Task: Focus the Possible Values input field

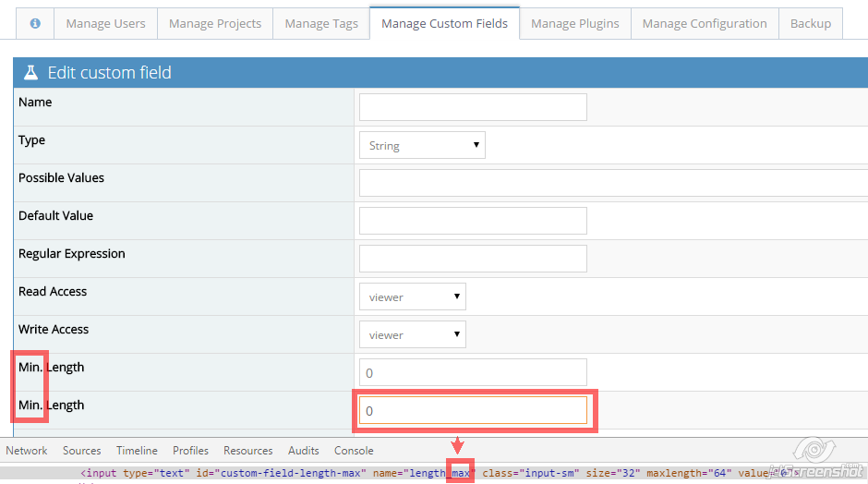Action: point(609,183)
